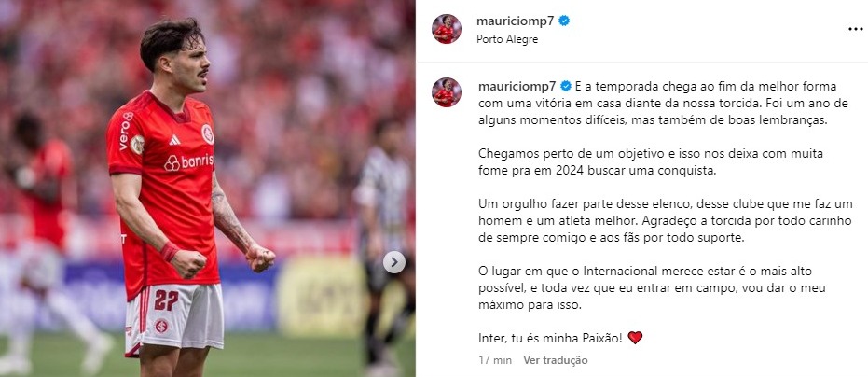
Task: Click the red heart emoji after Paixão
Action: [635, 338]
